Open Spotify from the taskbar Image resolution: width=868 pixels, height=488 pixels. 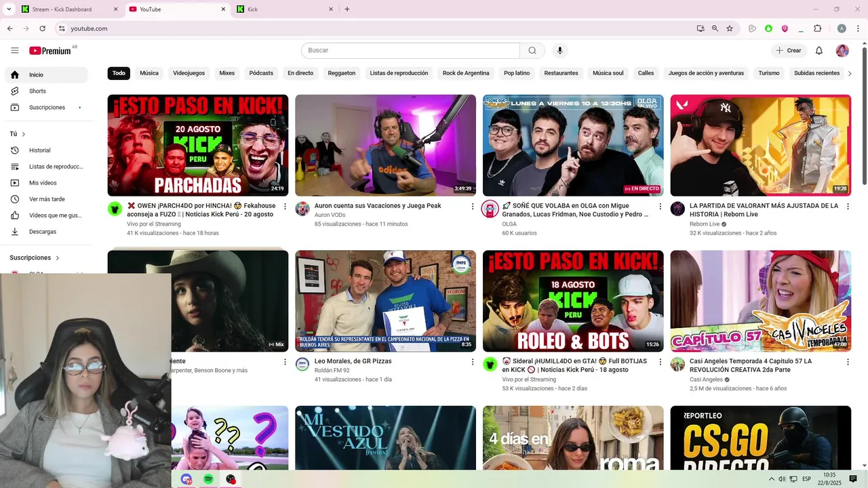208,479
